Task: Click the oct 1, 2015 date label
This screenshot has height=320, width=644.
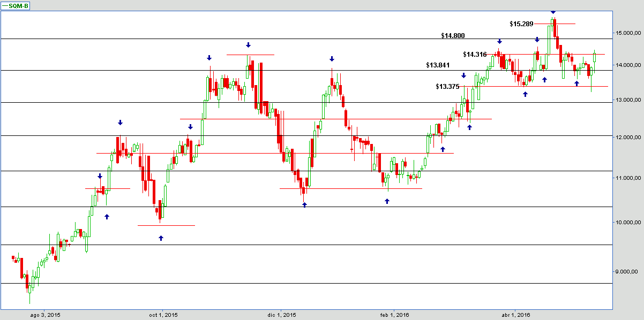Action: coord(163,315)
